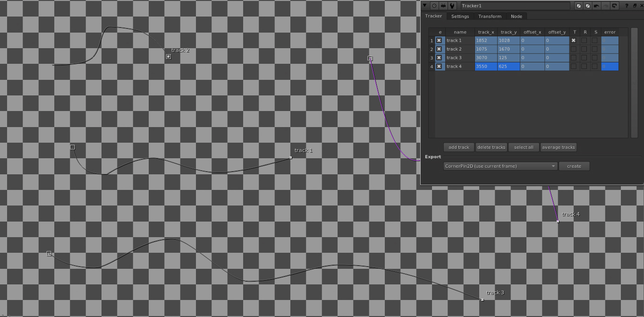The image size is (644, 317).
Task: Click the error column header
Action: tap(610, 32)
